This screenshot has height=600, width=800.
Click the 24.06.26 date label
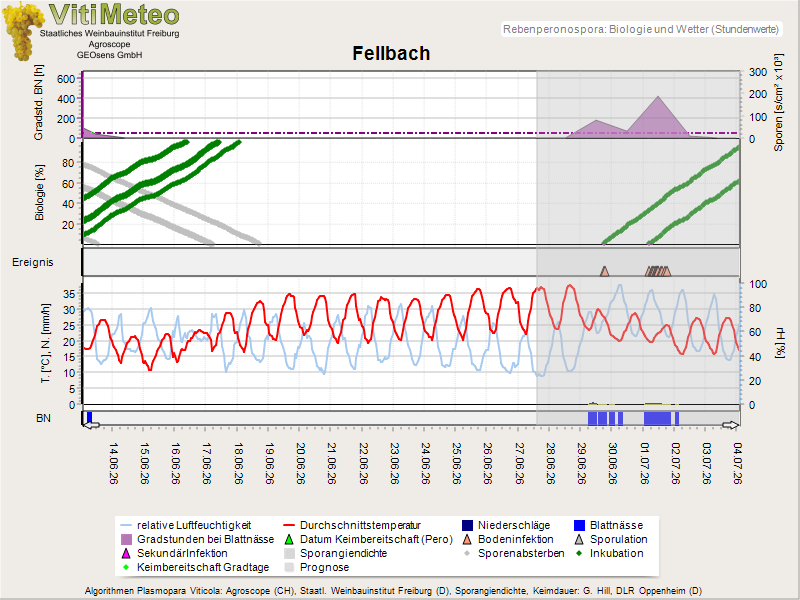426,463
